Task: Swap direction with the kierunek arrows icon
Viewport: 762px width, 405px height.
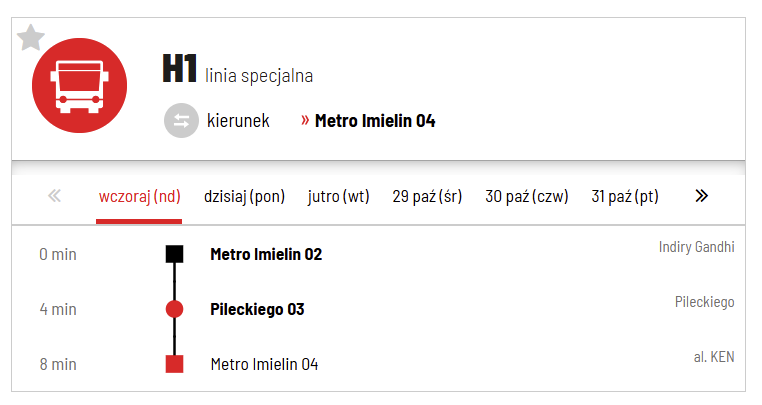Action: click(181, 121)
